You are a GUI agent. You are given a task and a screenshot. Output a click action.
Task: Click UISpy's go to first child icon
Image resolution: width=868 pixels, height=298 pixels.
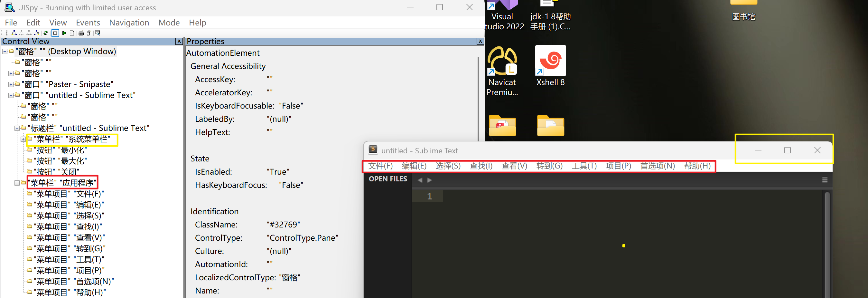[x=14, y=33]
